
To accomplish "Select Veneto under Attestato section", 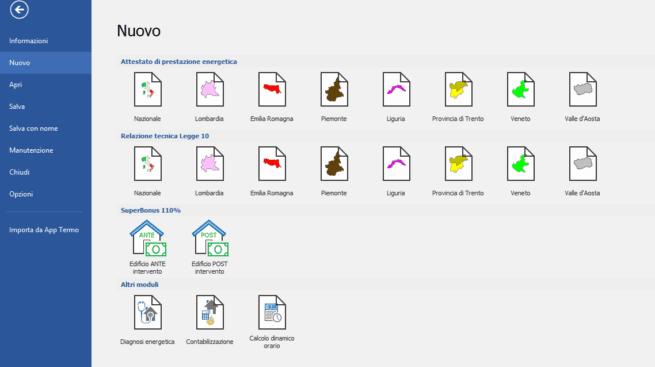I will 520,97.
